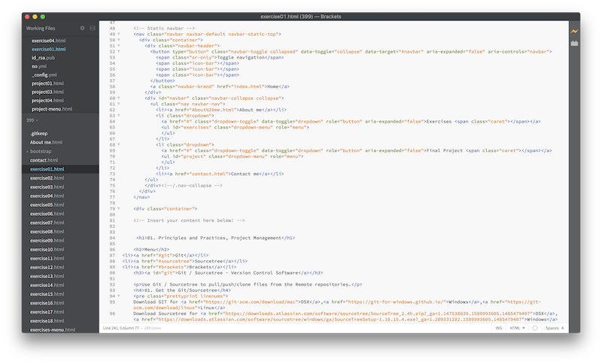Image resolution: width=602 pixels, height=364 pixels.
Task: Click the 'Insert your content here below!' comment
Action: pyautogui.click(x=189, y=220)
